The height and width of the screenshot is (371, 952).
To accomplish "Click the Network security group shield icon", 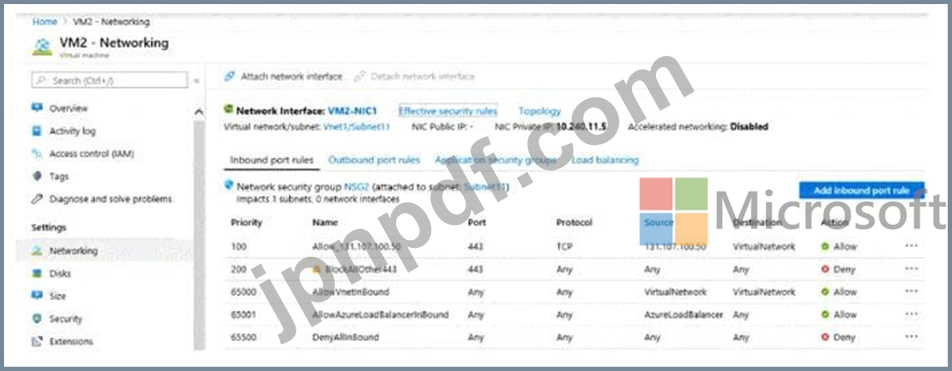I will 228,185.
